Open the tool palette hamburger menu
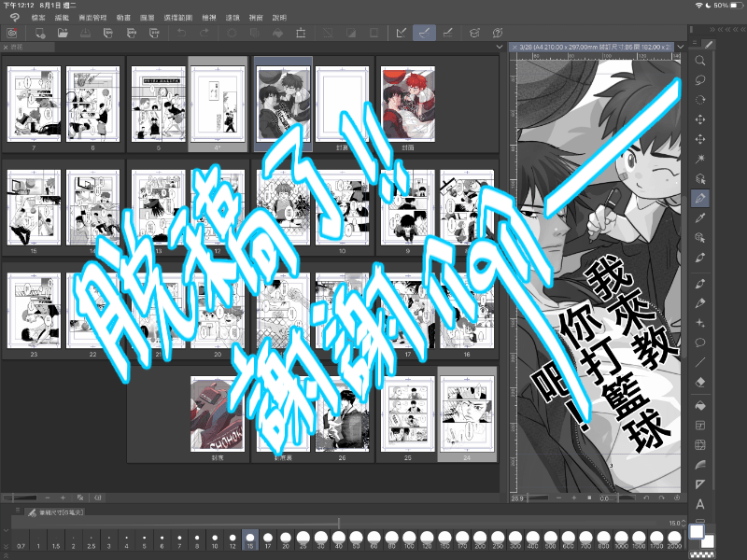The width and height of the screenshot is (747, 560). tap(695, 43)
